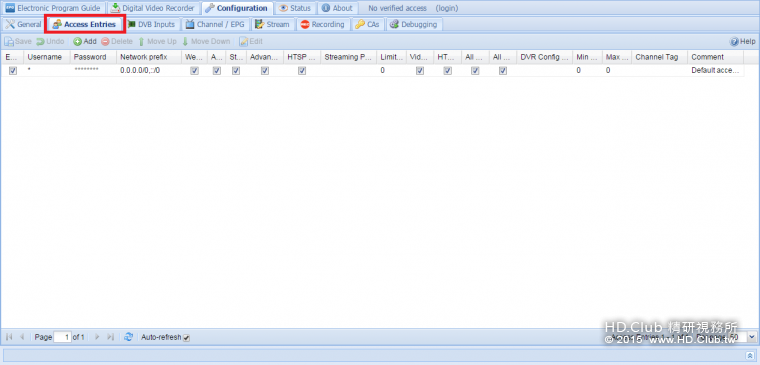The height and width of the screenshot is (365, 760).
Task: Open the Help panel
Action: [743, 42]
